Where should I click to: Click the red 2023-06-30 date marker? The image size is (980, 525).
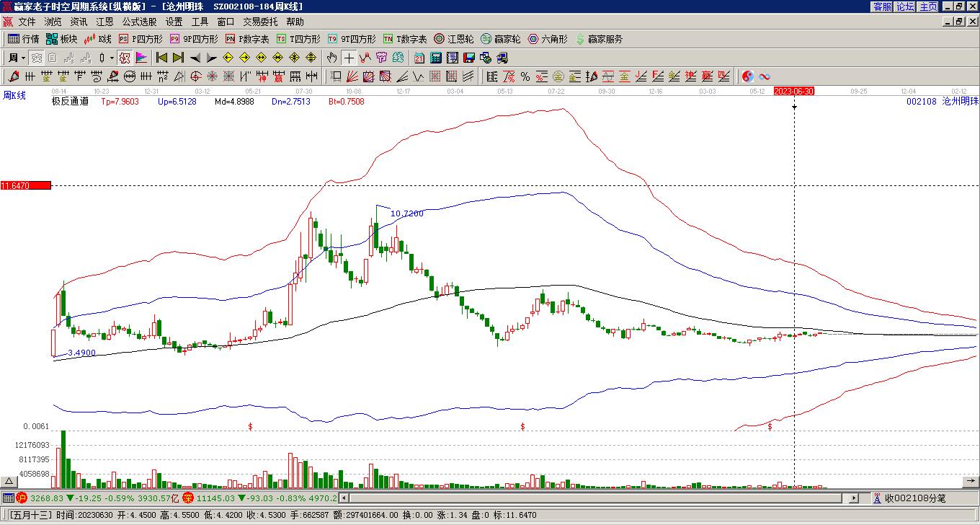[x=794, y=91]
